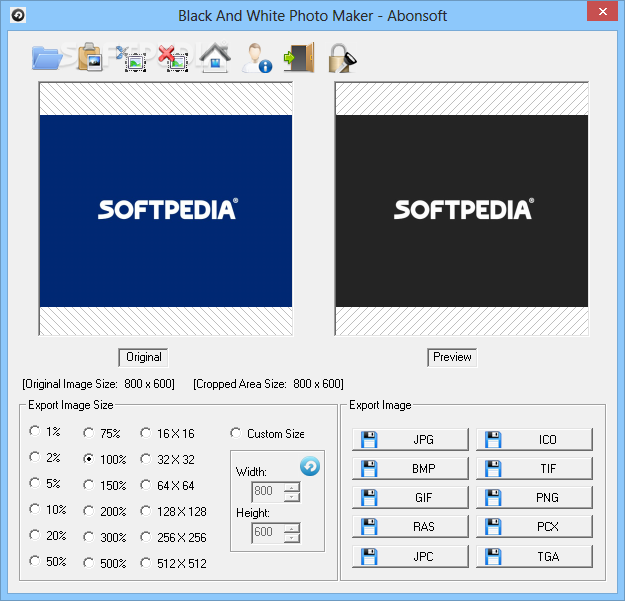Reset custom size with the blue refresh icon
This screenshot has height=601, width=625.
point(310,466)
